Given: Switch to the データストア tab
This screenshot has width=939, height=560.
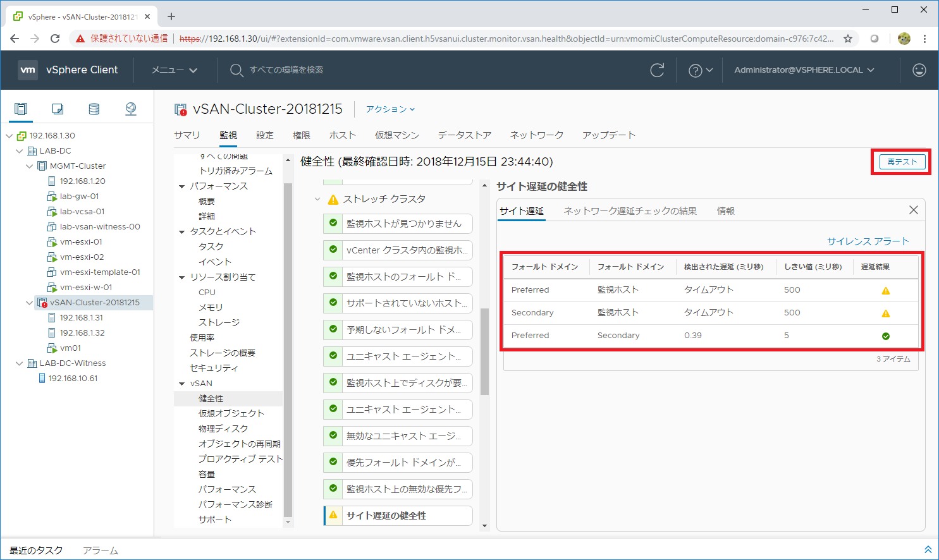Looking at the screenshot, I should point(465,135).
